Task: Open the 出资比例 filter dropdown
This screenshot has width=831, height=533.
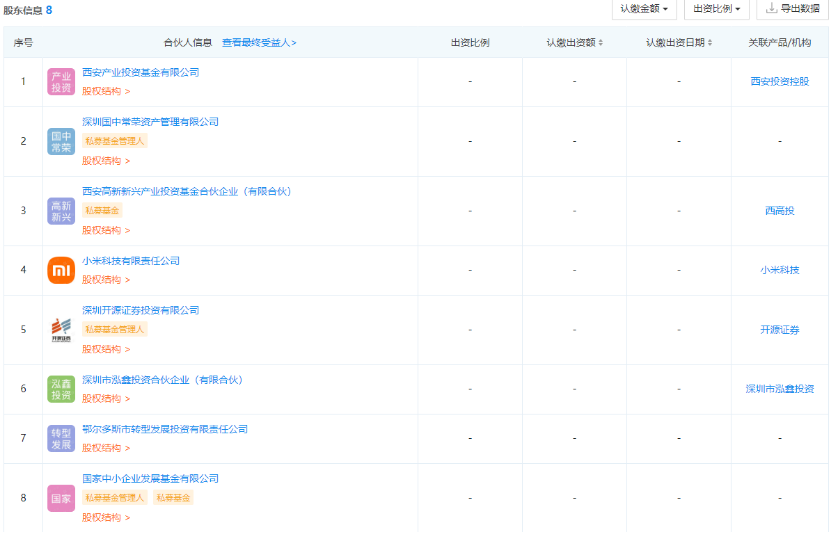Action: [x=717, y=9]
